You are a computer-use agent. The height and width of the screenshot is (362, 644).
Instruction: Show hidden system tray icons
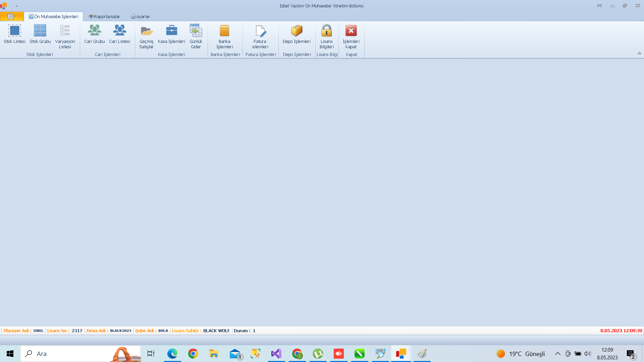pyautogui.click(x=557, y=354)
